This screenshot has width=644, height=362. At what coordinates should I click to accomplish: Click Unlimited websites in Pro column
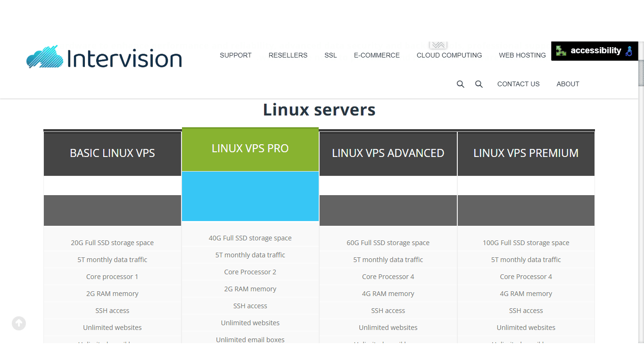tap(250, 323)
